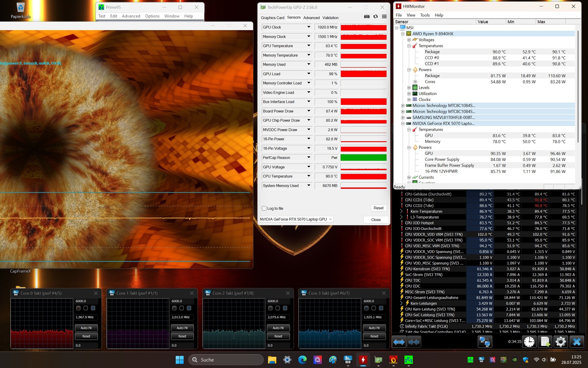
Task: Switch to Validation tab in GPU-Z
Action: 330,18
